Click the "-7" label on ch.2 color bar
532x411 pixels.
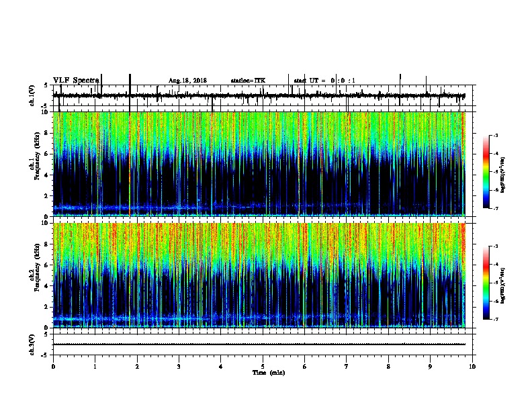pyautogui.click(x=495, y=320)
